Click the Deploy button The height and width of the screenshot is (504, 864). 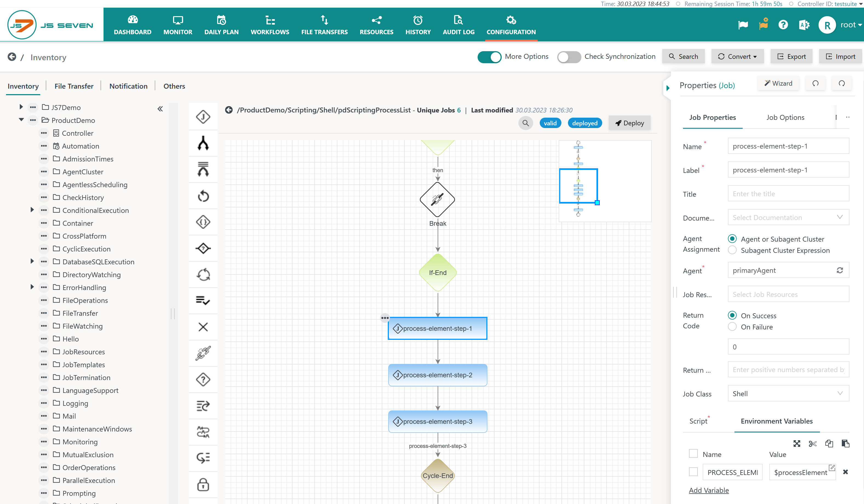coord(630,123)
